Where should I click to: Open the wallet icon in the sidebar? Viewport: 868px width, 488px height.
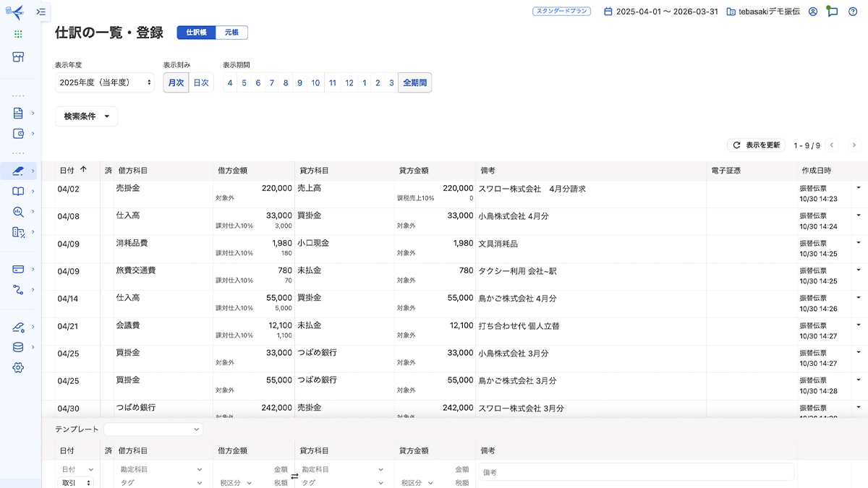(18, 134)
